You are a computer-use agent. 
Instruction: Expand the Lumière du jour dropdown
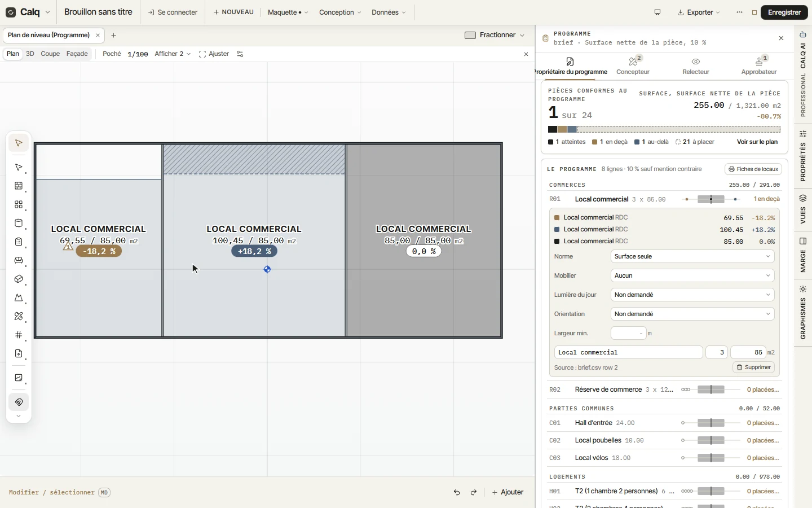click(692, 295)
